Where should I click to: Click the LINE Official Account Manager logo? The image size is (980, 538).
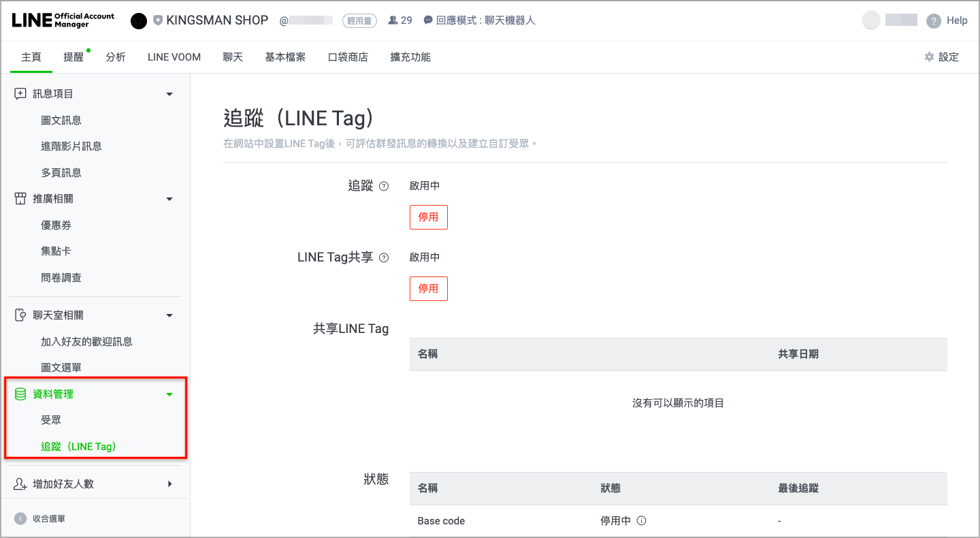(x=63, y=20)
